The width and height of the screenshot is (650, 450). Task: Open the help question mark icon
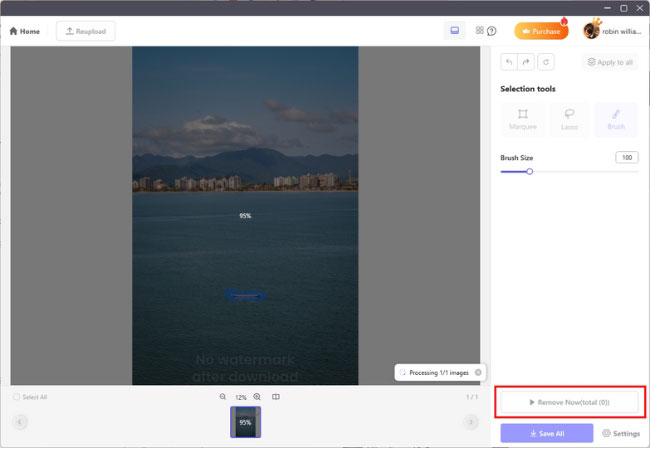point(492,31)
